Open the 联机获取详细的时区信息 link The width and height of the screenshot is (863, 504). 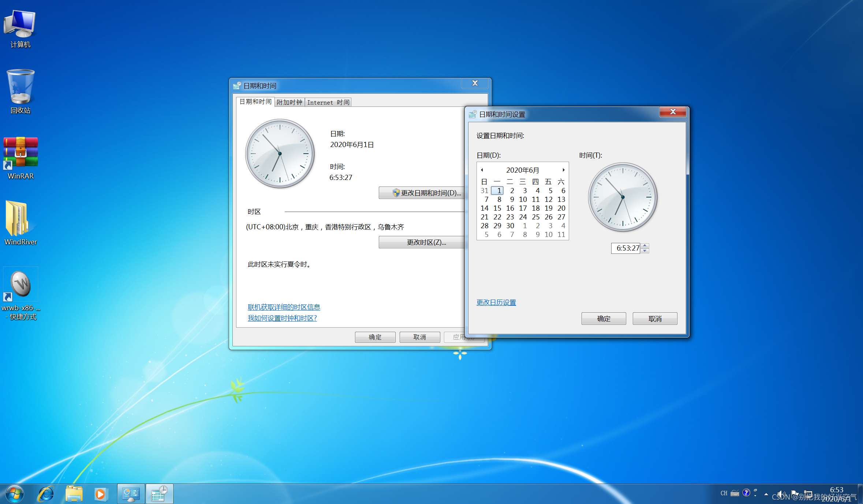point(284,307)
